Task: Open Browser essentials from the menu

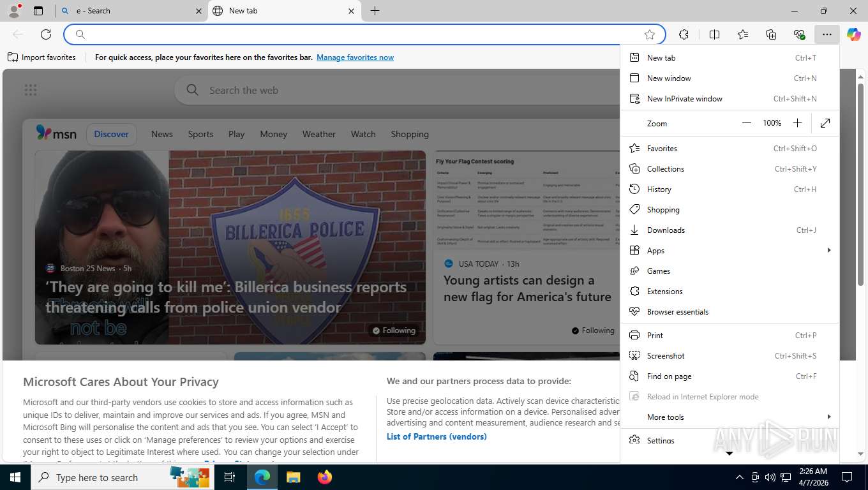Action: coord(730,311)
